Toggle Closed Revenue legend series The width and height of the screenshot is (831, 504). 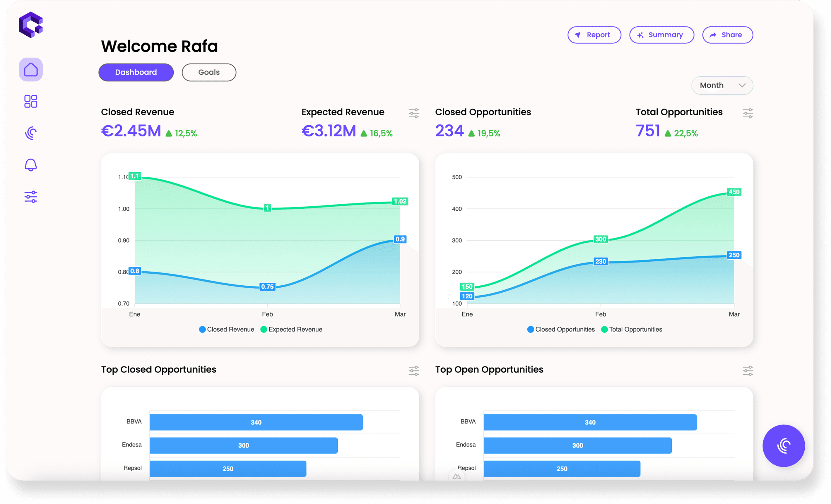(x=227, y=329)
